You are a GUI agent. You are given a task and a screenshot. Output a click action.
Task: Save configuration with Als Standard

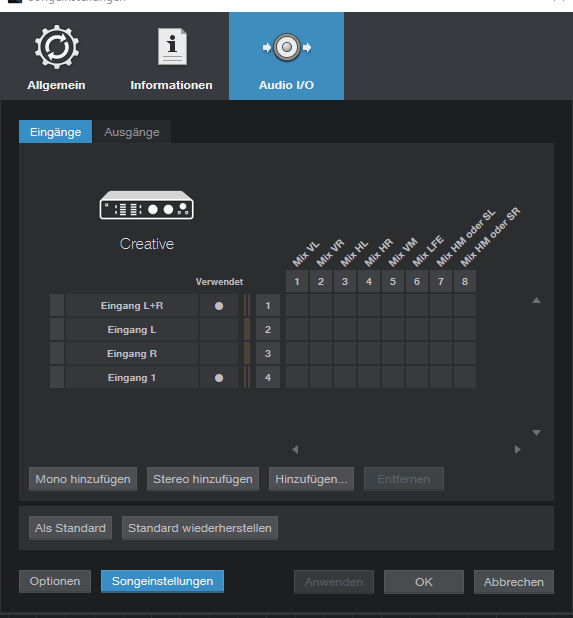(70, 528)
